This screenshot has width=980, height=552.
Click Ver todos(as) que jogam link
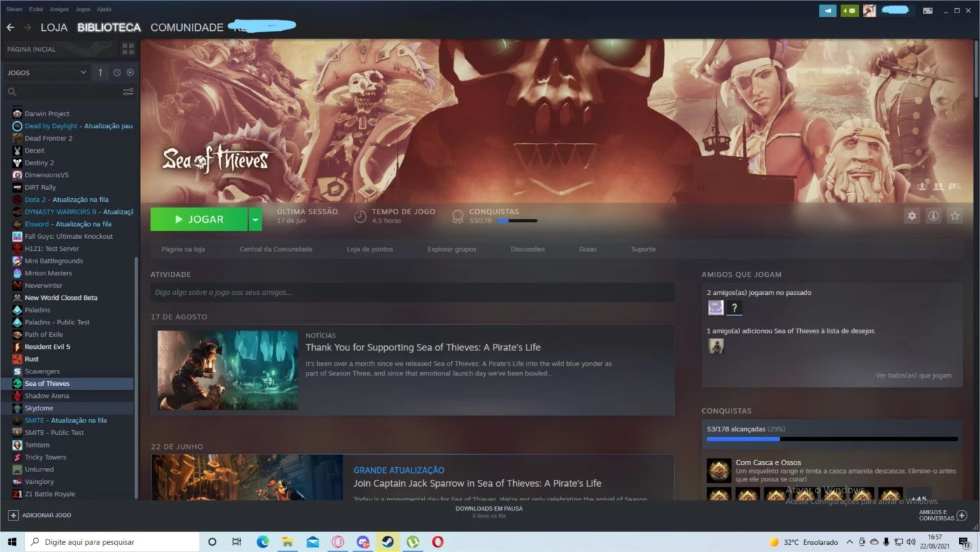click(913, 375)
